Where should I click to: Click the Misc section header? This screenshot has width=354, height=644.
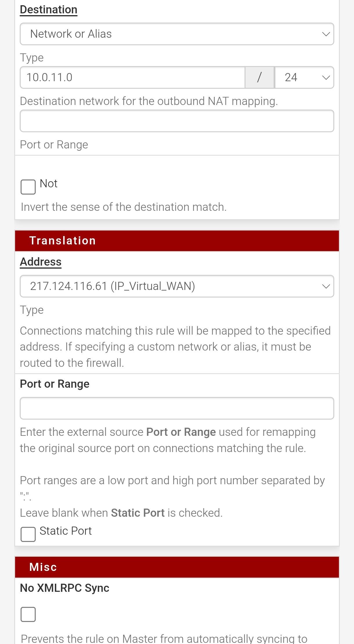pyautogui.click(x=176, y=567)
